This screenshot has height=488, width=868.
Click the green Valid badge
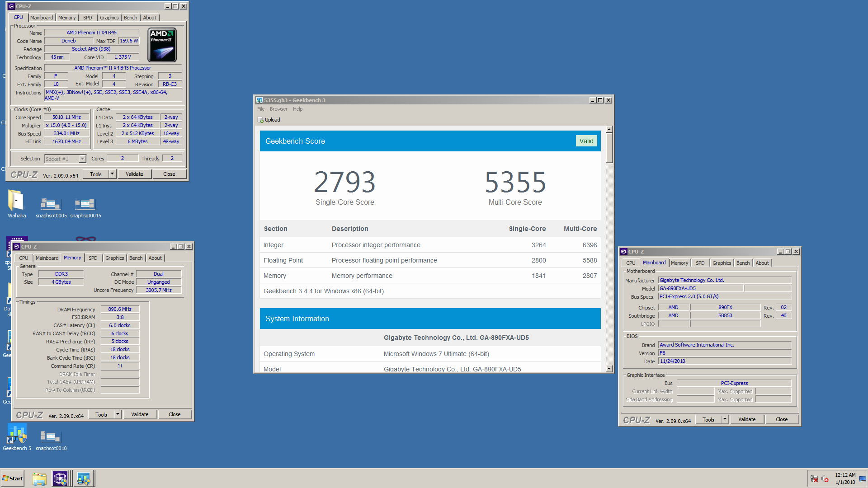point(586,141)
